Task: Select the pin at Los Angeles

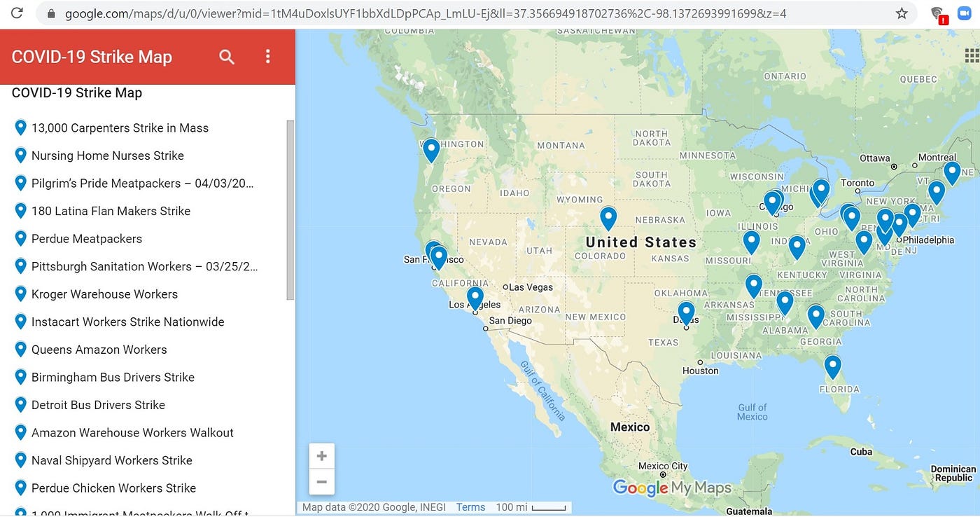Action: click(x=475, y=298)
